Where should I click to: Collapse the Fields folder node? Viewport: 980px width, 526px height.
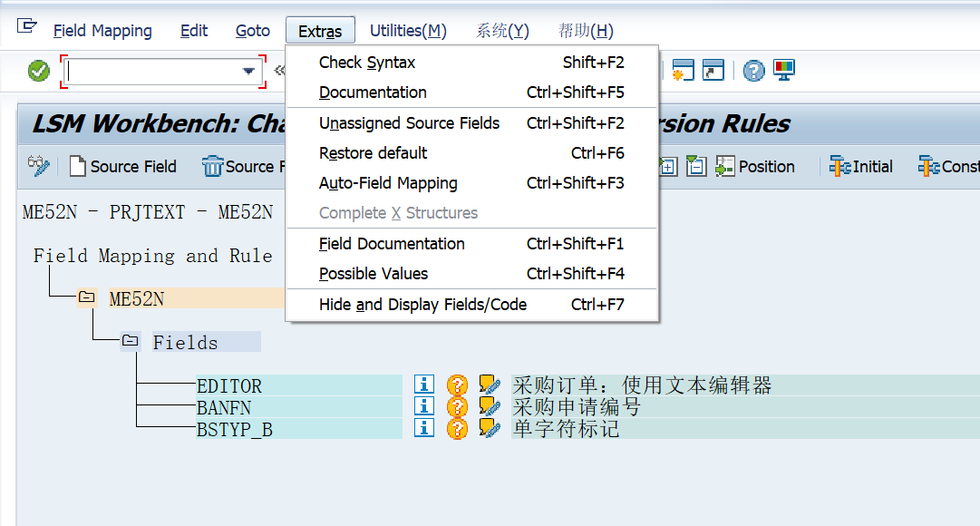130,341
